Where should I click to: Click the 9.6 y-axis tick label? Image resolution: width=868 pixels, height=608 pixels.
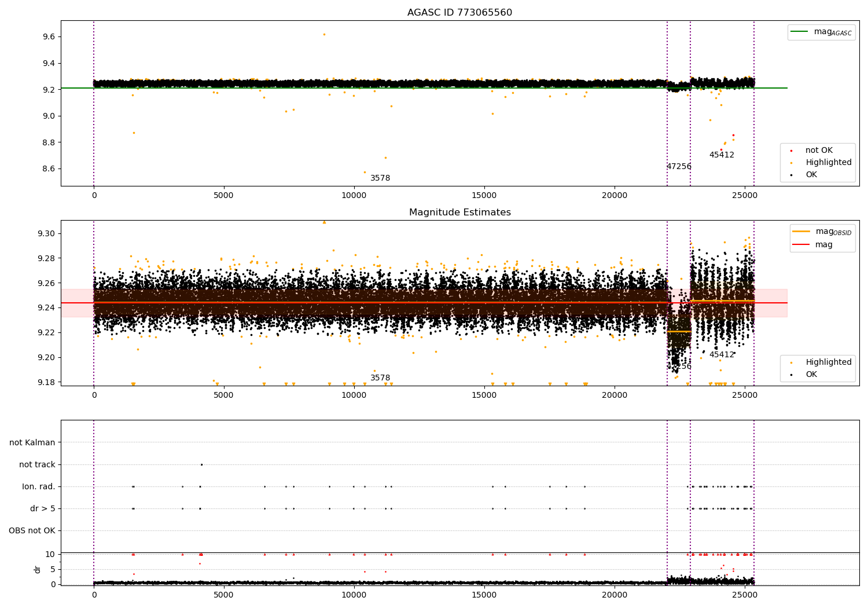[x=49, y=37]
